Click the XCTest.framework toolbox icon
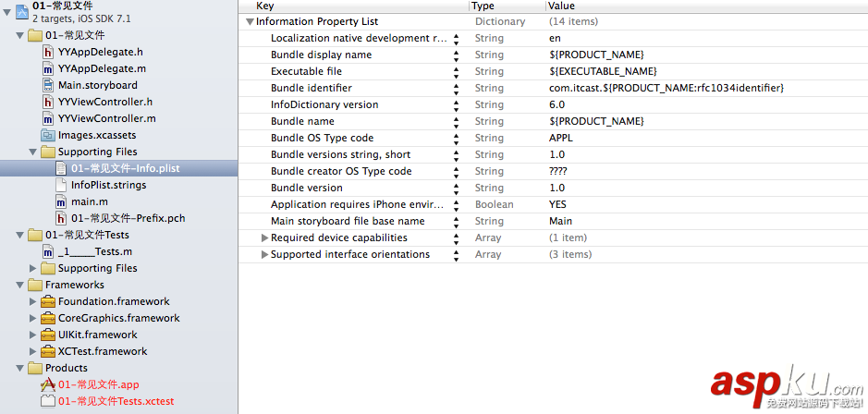Image resolution: width=868 pixels, height=414 pixels. 48,352
